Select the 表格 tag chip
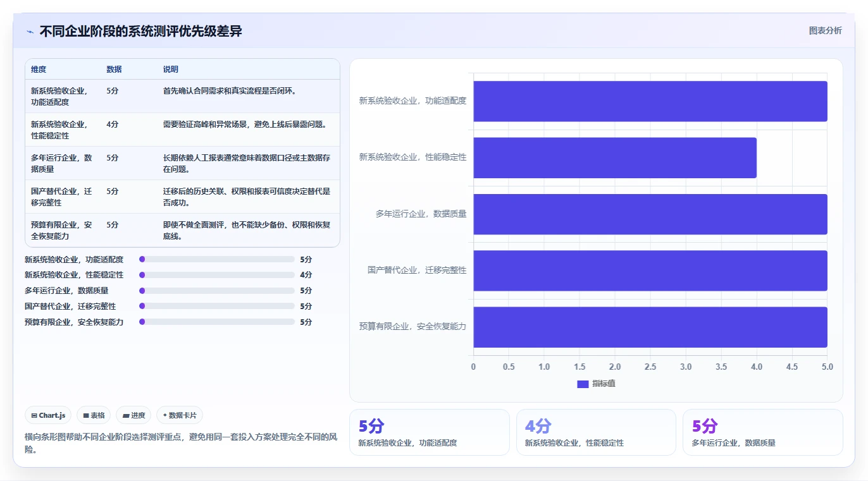 click(x=94, y=415)
